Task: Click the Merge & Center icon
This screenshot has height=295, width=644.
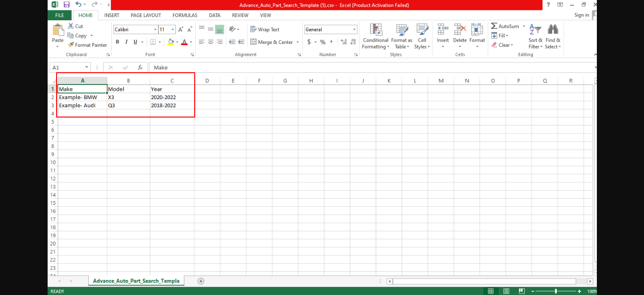Action: [253, 42]
